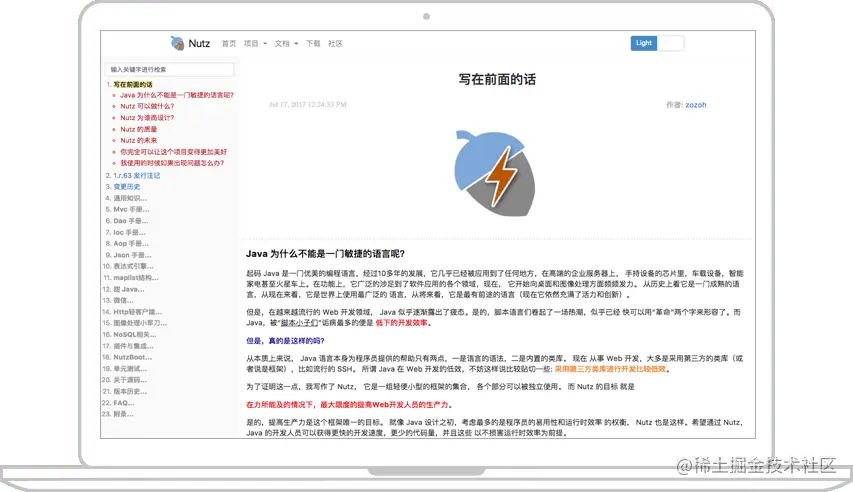This screenshot has height=492, width=853.
Task: Click blue text 但是，真的是这样的吗?
Action: click(x=285, y=341)
